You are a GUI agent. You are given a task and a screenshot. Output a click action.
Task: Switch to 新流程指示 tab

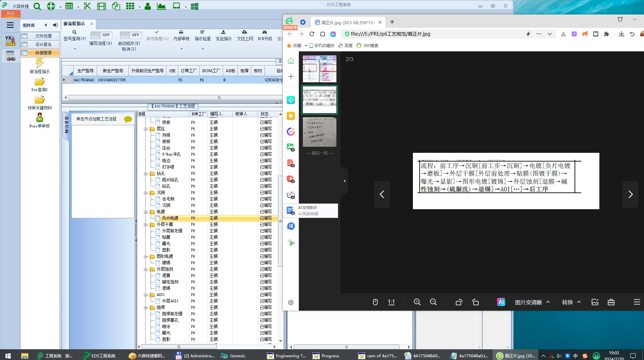tap(74, 24)
